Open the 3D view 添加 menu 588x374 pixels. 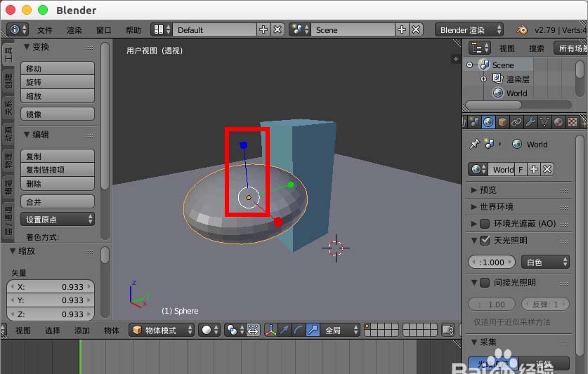(x=81, y=330)
